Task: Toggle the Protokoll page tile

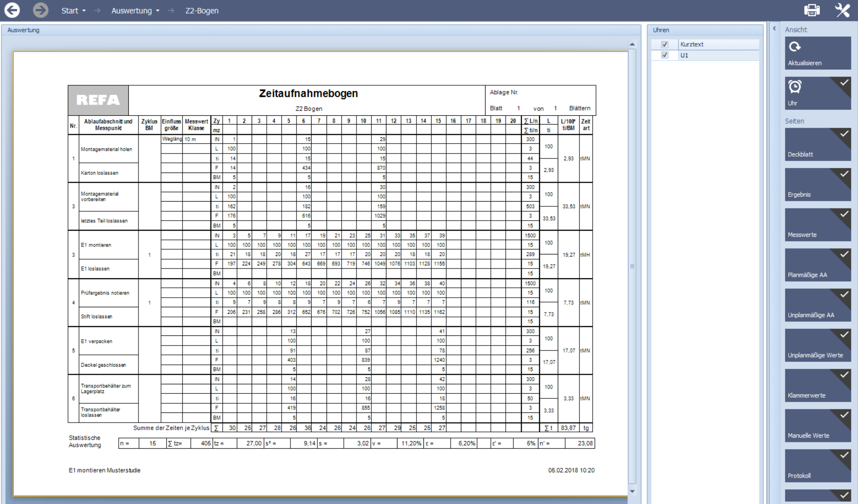Action: [x=818, y=466]
